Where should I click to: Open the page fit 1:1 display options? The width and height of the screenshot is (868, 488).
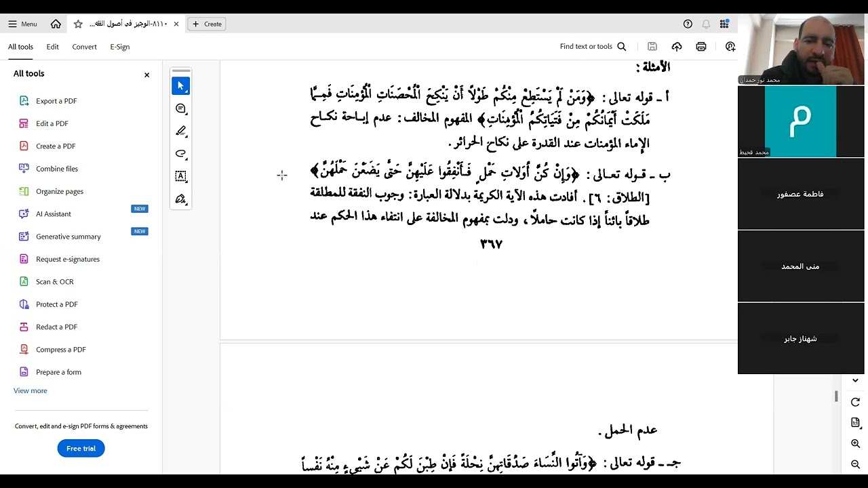855,422
